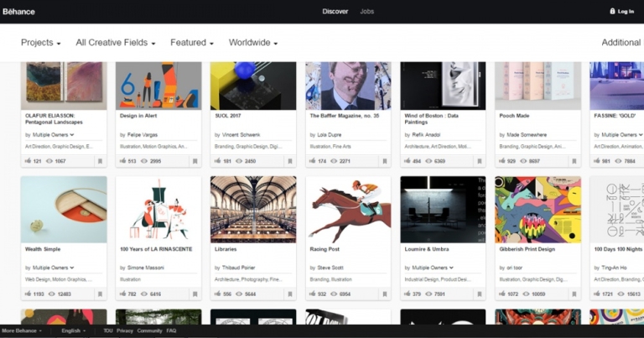Bookmark the Wind of Boston project
Screen dimensions: 644x338
click(480, 161)
